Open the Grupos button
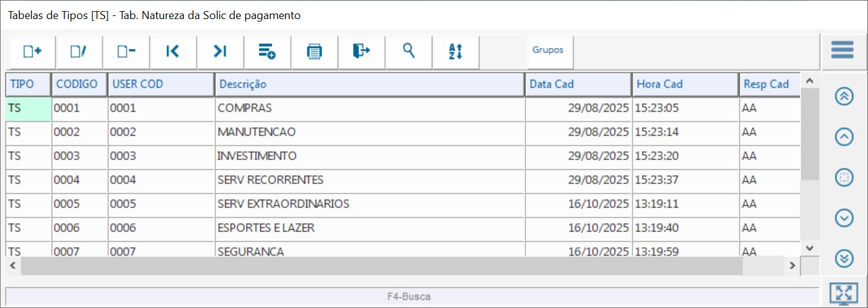This screenshot has width=868, height=308. pos(547,50)
